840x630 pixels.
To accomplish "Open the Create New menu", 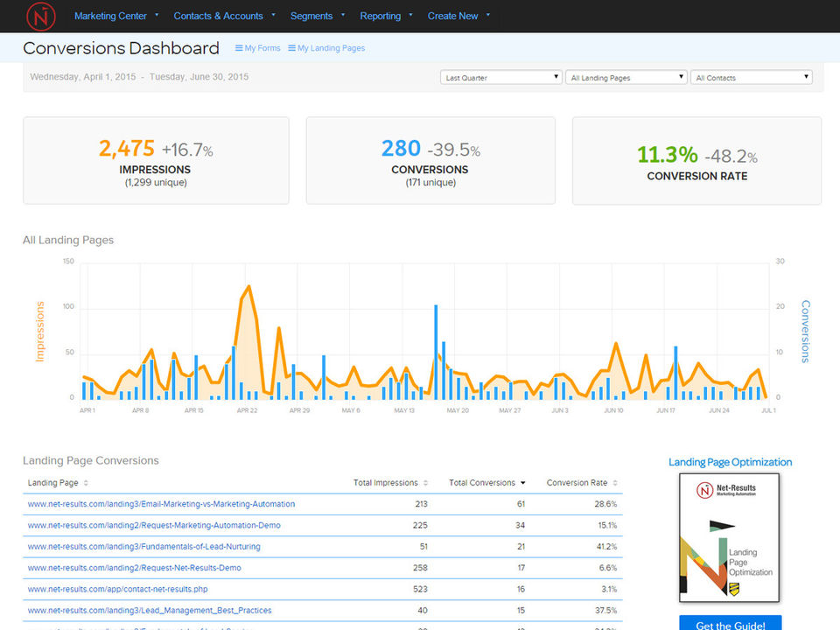I will tap(458, 16).
